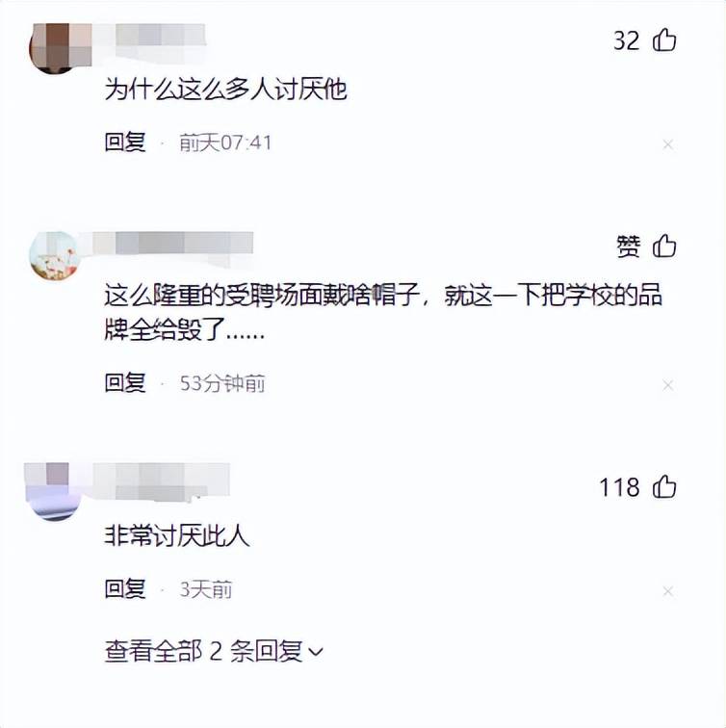726x728 pixels.
Task: Reply to '为什么这么多人讨厌他' comment
Action: point(125,143)
